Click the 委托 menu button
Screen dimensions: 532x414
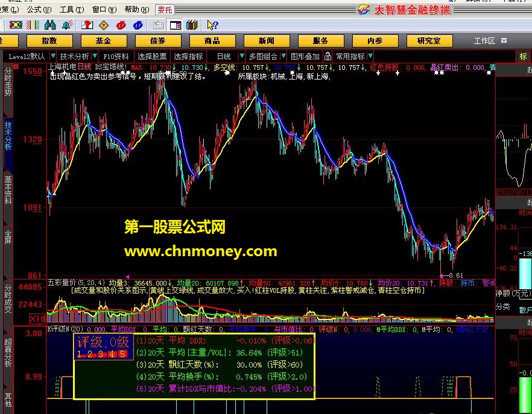point(165,10)
